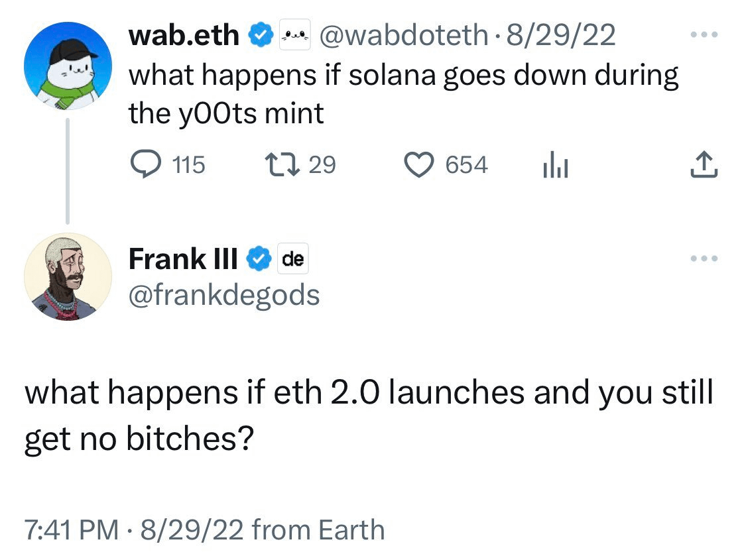This screenshot has height=560, width=746.
Task: Click the 7:41 PM timestamp on Frank's tweet
Action: point(72,530)
